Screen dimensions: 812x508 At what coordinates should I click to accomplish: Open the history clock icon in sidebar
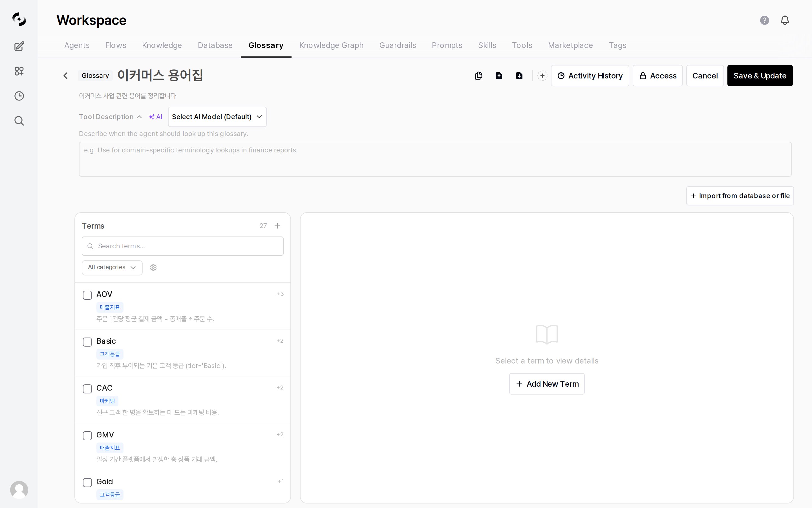(x=19, y=96)
